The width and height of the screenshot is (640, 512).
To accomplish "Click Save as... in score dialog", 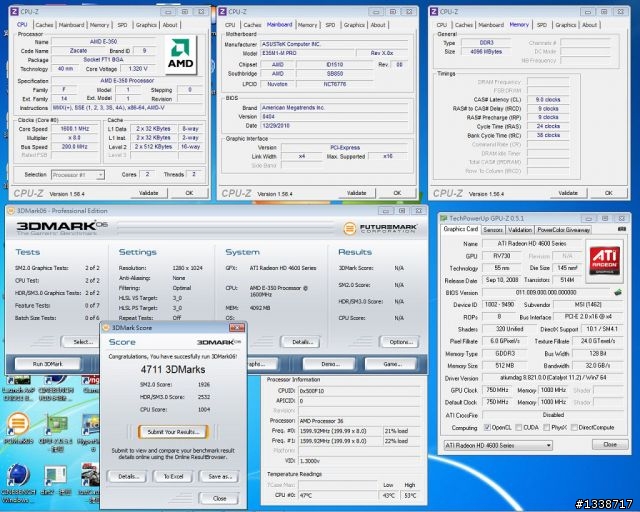I will tap(220, 476).
